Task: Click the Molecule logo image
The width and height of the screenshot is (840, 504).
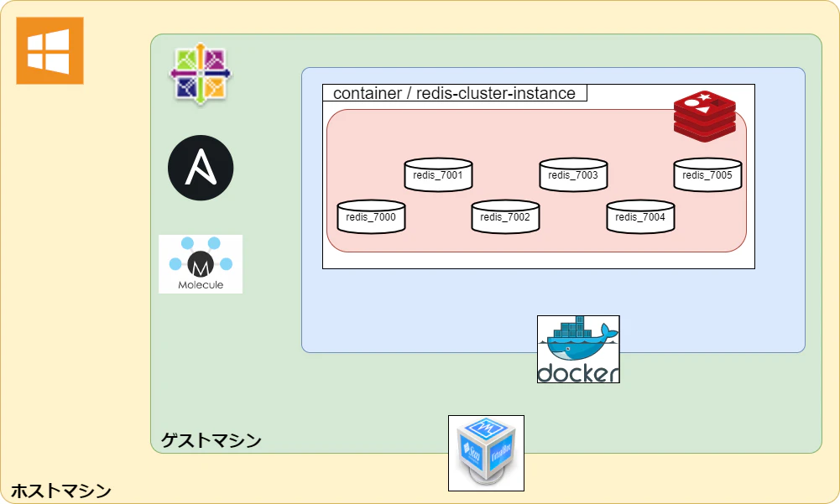Action: (x=201, y=264)
